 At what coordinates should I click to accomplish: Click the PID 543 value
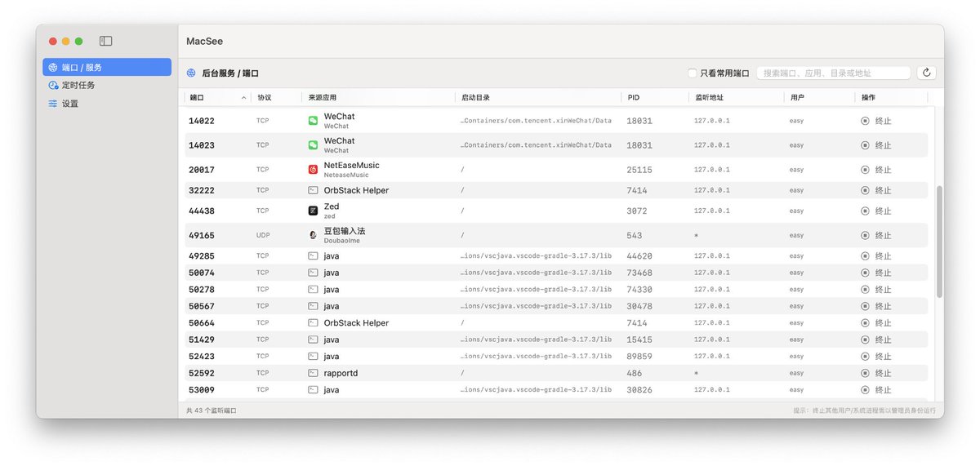635,235
